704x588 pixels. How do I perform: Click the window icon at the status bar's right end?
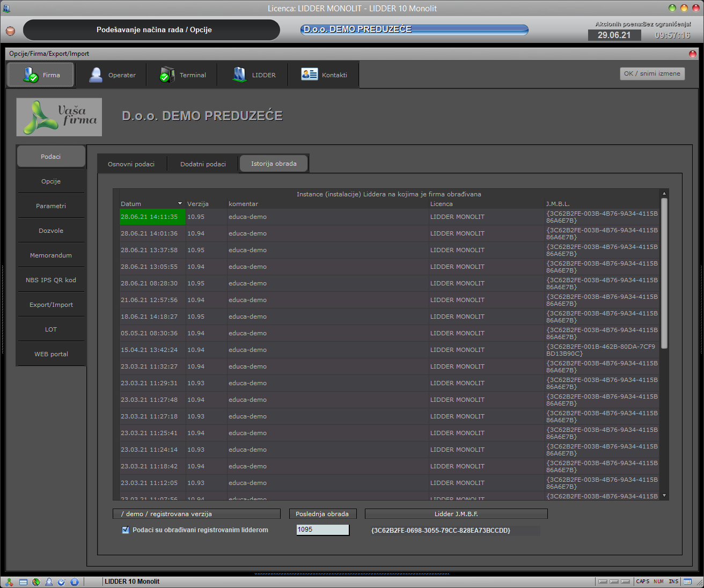[x=687, y=582]
